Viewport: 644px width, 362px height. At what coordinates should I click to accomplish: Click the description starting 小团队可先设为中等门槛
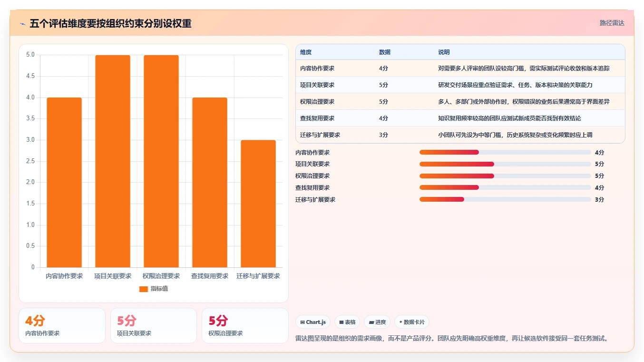point(515,135)
